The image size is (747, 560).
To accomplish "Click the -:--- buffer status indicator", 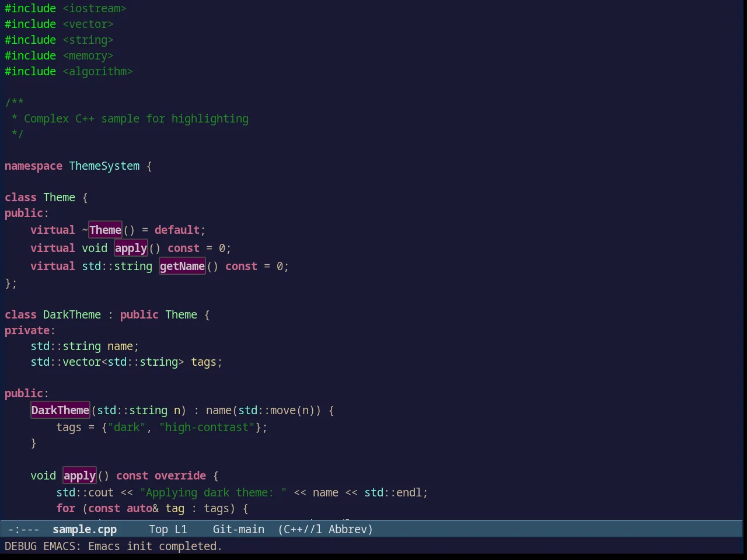I will [23, 529].
